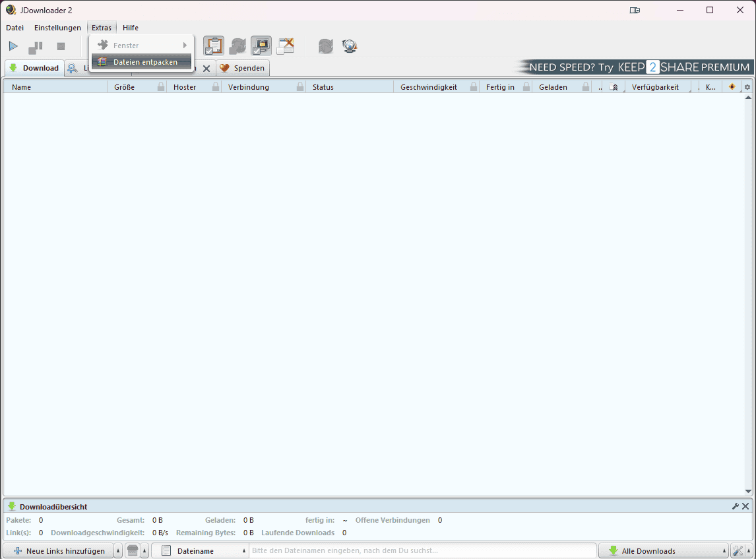Toggle lock on Fertig in column

pyautogui.click(x=527, y=87)
